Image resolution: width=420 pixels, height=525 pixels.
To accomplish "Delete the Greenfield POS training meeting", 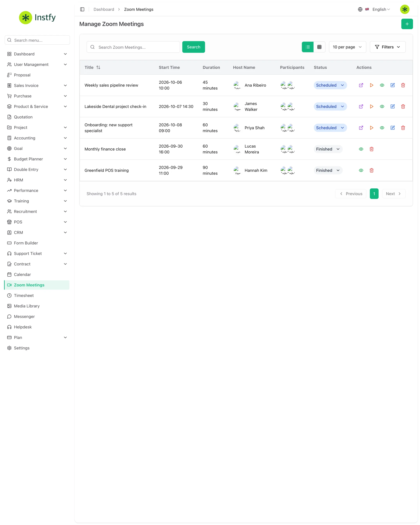I will point(371,171).
